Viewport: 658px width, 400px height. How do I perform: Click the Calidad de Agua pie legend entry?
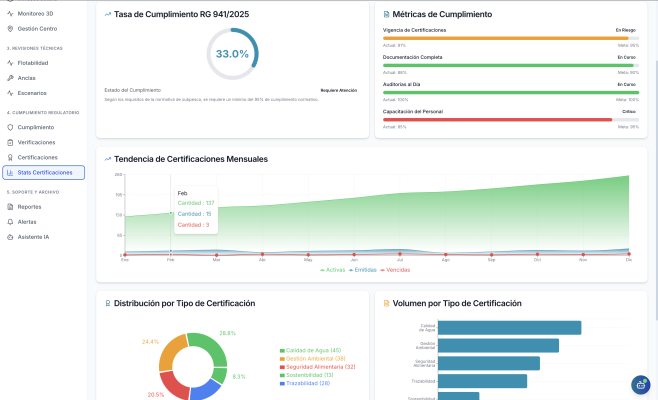click(x=310, y=350)
